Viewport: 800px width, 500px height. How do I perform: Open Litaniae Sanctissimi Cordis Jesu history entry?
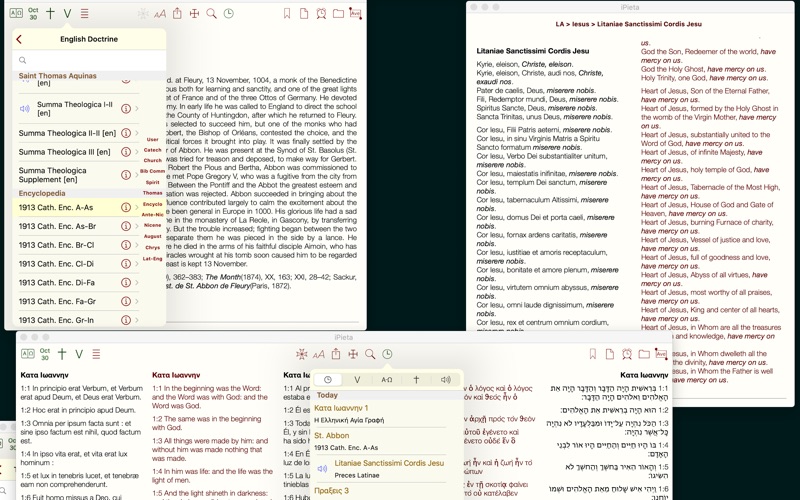pyautogui.click(x=389, y=469)
